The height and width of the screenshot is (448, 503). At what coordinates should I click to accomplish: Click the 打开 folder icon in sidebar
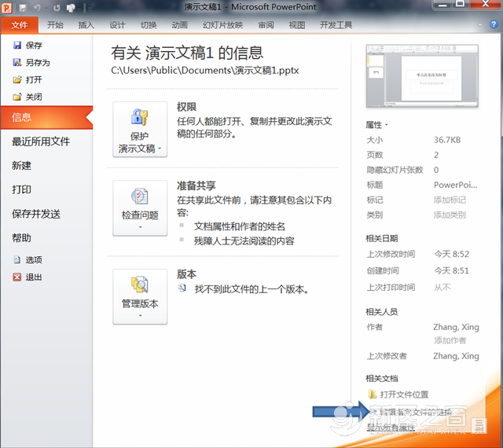(17, 80)
